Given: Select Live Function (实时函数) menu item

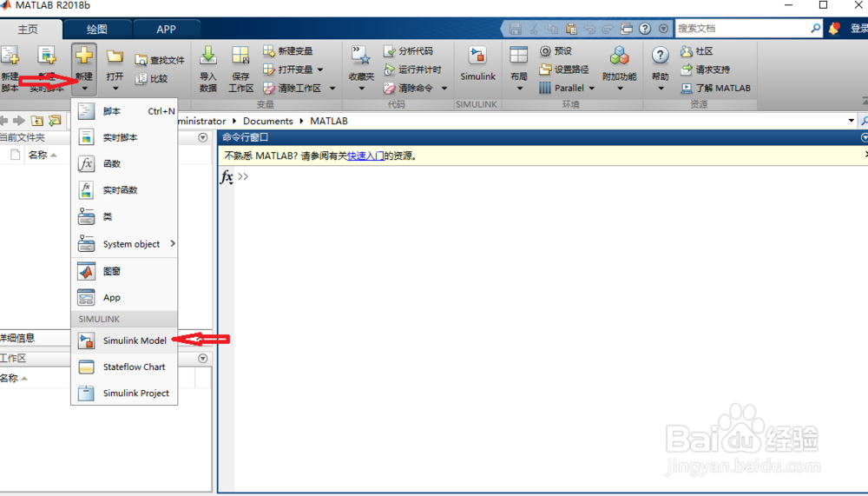Looking at the screenshot, I should point(124,190).
